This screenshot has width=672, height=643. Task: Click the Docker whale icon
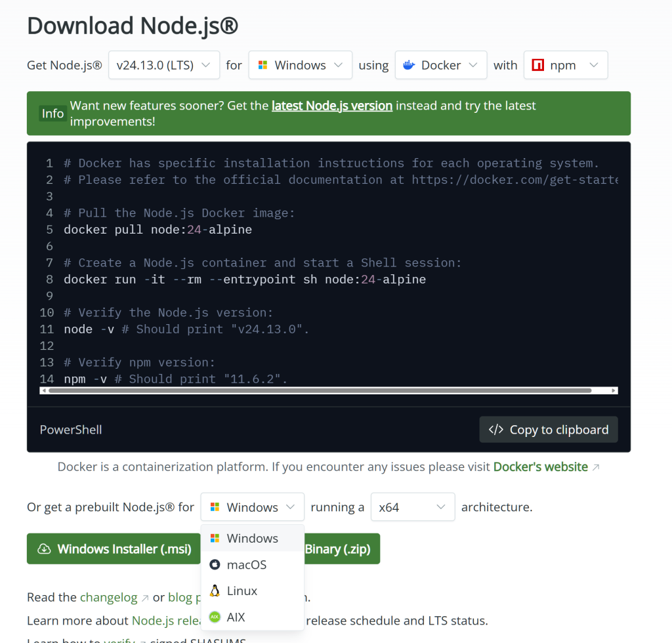[x=409, y=66]
